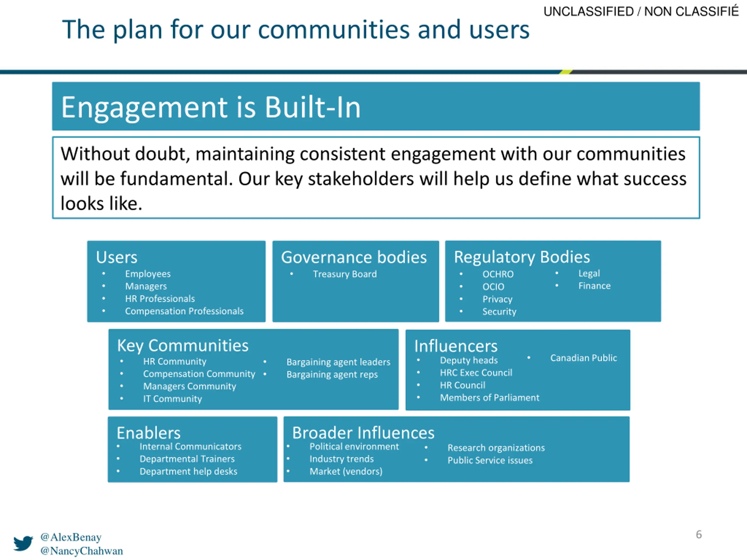
Task: Click the Employees bullet
Action: point(148,274)
